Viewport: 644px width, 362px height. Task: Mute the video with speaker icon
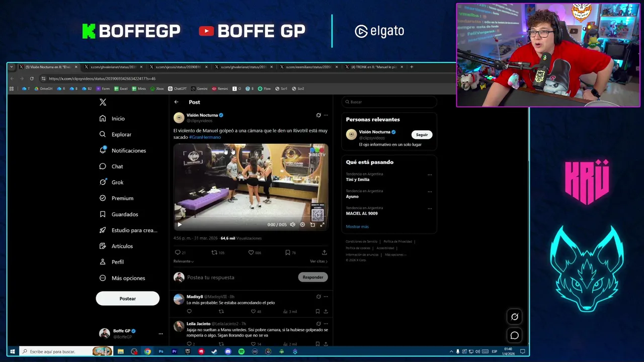click(292, 225)
